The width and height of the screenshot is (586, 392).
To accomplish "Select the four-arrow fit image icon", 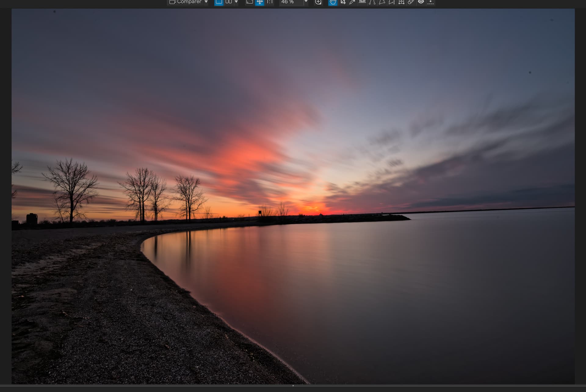I will [259, 2].
